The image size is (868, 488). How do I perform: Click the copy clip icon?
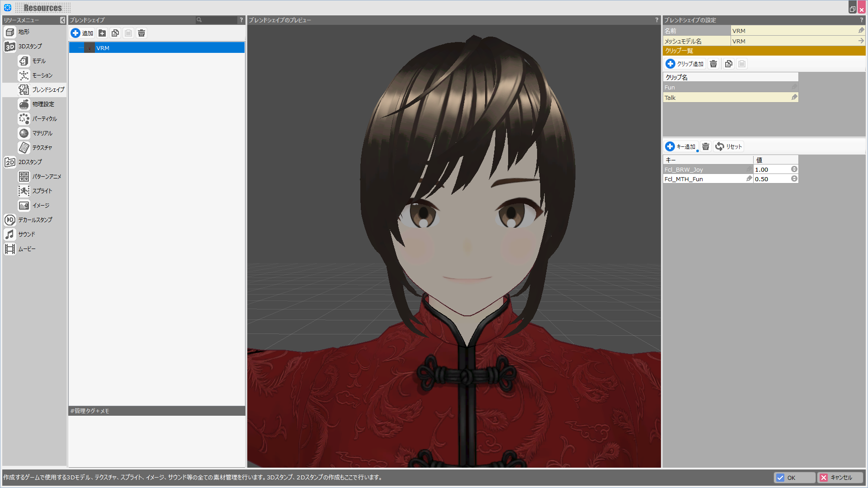pyautogui.click(x=728, y=64)
